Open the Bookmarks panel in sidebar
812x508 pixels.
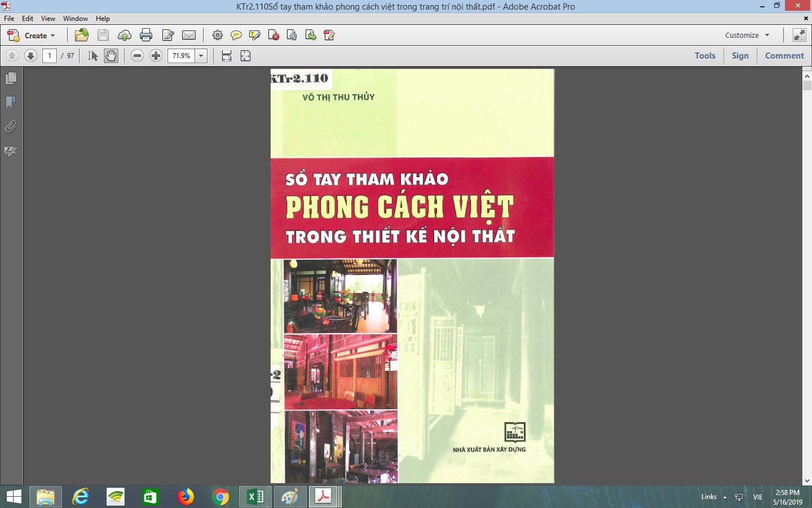pos(11,102)
